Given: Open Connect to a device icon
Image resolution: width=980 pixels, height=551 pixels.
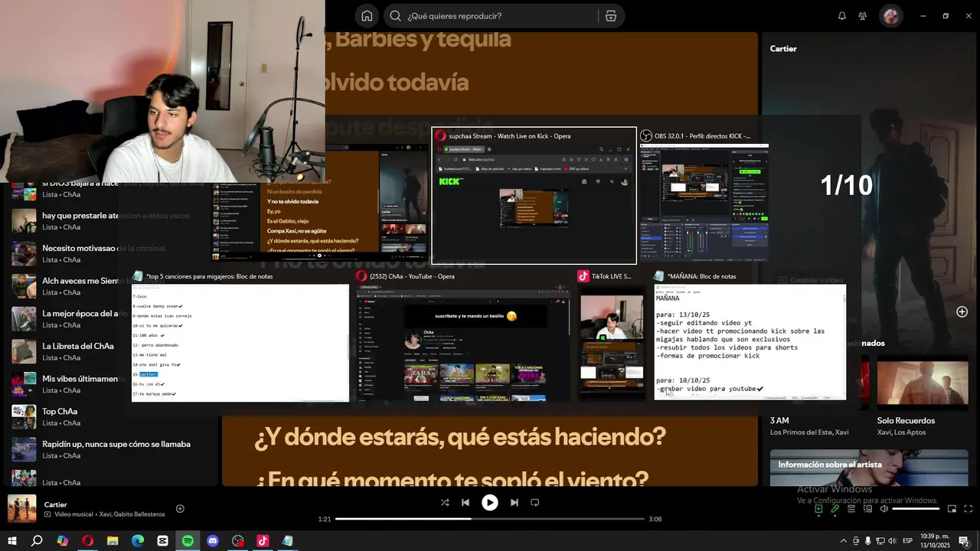Looking at the screenshot, I should (867, 509).
